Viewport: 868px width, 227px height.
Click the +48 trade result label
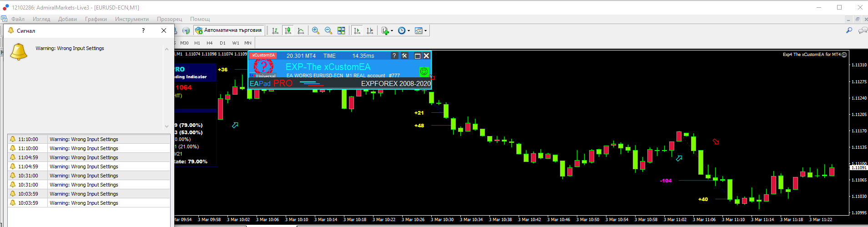pyautogui.click(x=419, y=126)
